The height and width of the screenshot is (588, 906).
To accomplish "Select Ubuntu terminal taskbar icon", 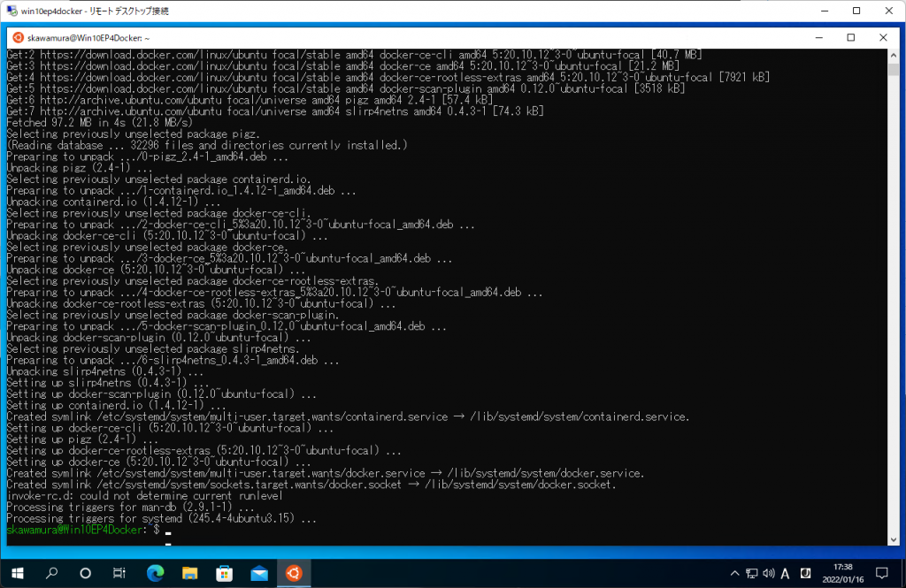I will click(x=294, y=573).
